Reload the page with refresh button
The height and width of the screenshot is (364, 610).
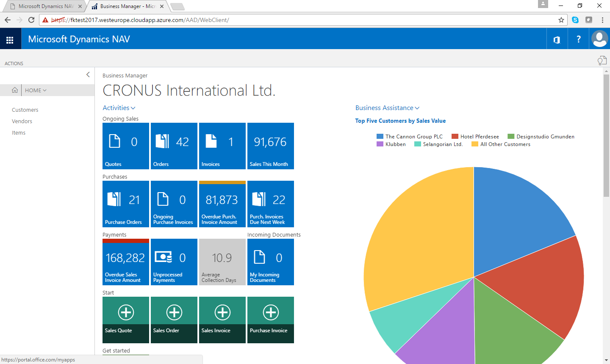pyautogui.click(x=31, y=20)
